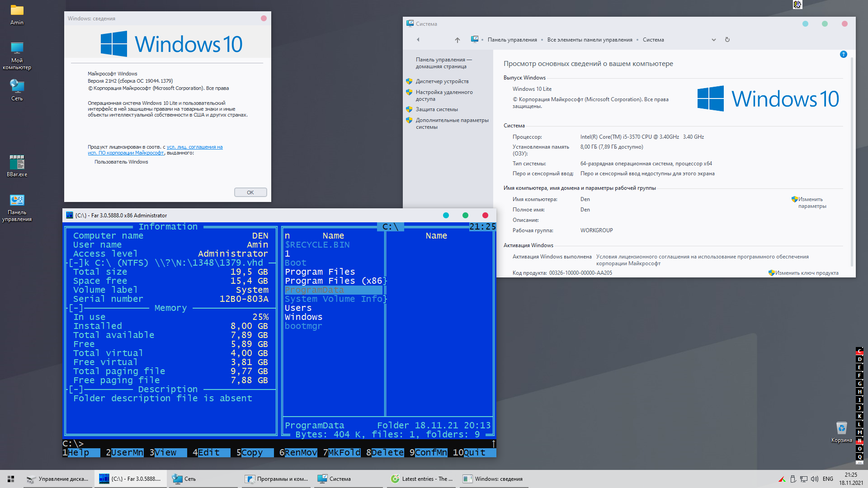Click the up arrow navigation icon

pos(458,40)
